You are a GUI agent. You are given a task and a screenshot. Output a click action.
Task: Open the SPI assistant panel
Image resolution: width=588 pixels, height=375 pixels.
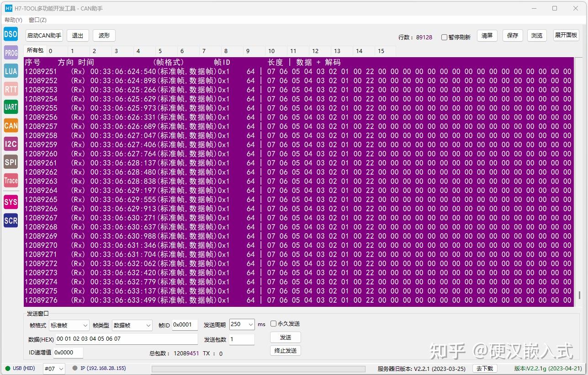(10, 162)
